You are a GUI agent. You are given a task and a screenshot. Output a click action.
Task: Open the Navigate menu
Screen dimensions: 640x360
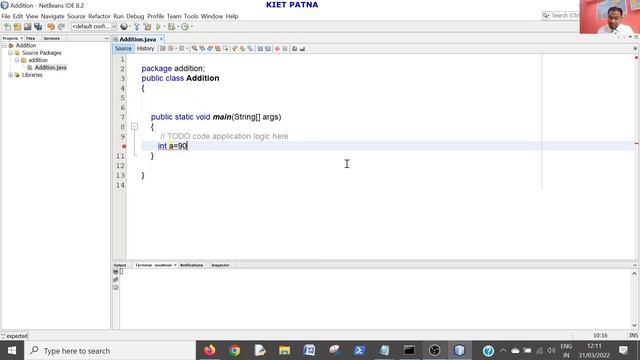[52, 16]
